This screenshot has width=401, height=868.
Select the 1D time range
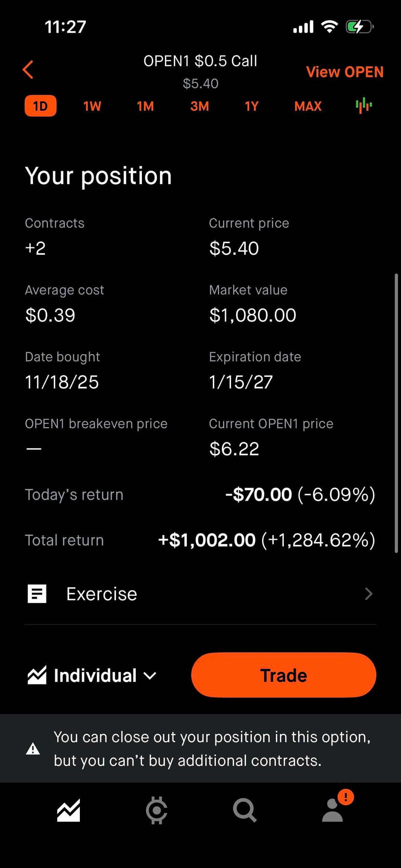pos(40,106)
